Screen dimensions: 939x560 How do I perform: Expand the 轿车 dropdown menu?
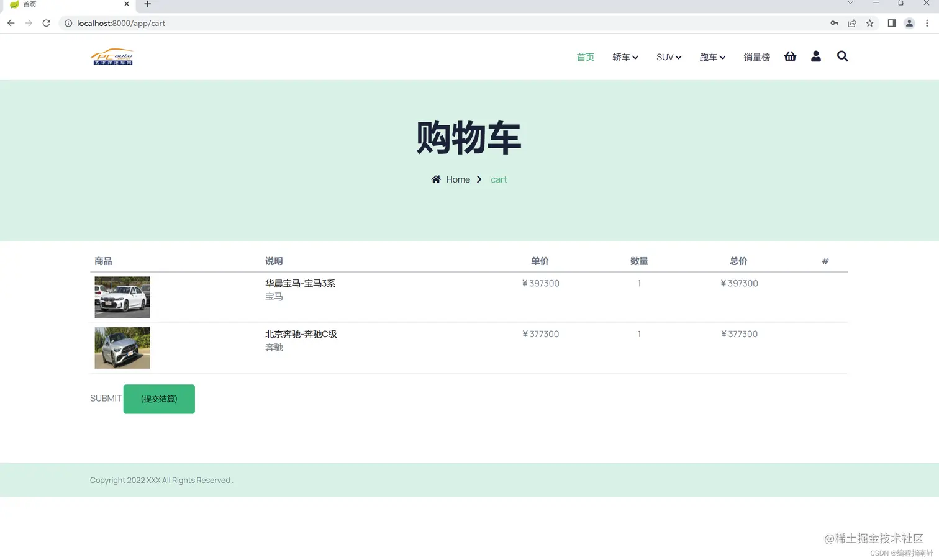[x=625, y=57]
